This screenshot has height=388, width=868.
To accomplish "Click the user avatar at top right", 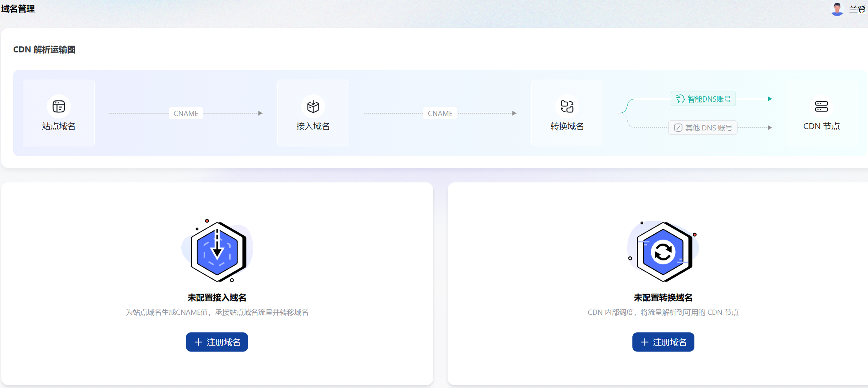I will (x=837, y=9).
